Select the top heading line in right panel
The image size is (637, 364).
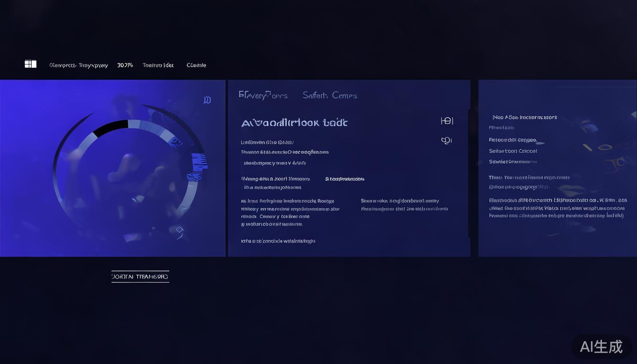[525, 117]
